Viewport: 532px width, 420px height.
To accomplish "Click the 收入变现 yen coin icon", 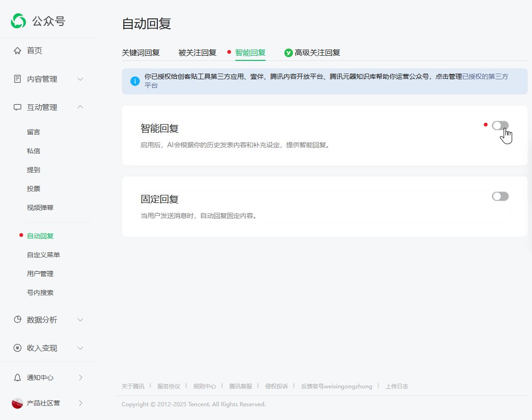I will [x=17, y=348].
